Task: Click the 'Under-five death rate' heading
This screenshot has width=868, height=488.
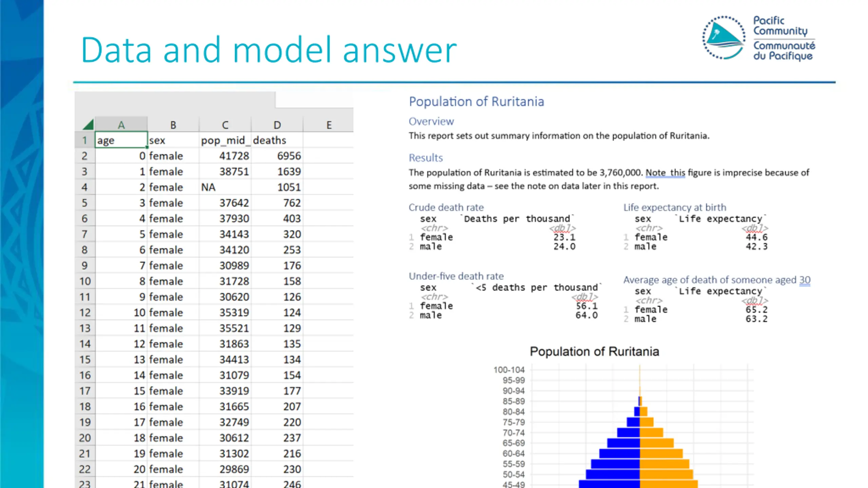Action: 456,276
